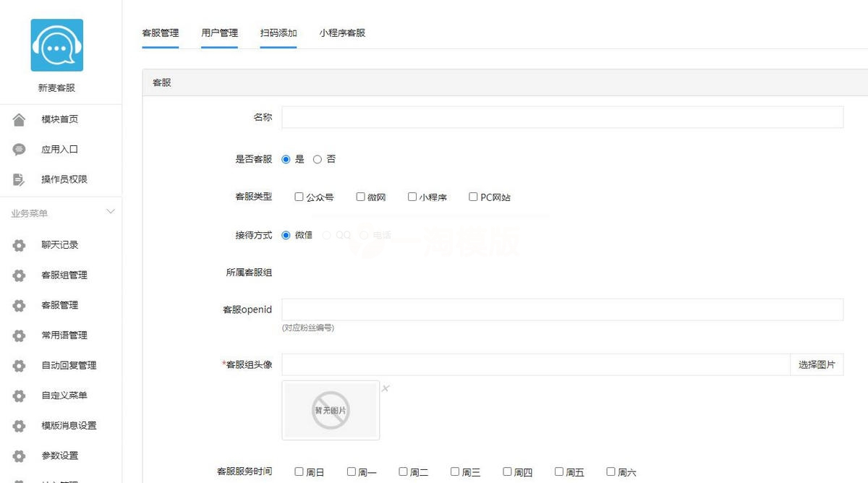This screenshot has height=483, width=868.
Task: Click the 新麦客服 logo icon
Action: (57, 44)
